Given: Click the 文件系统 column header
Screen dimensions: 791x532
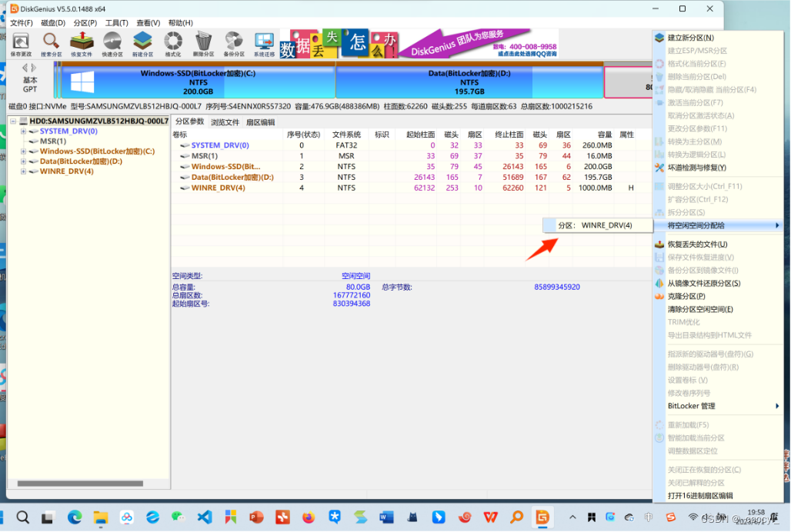Looking at the screenshot, I should pyautogui.click(x=346, y=135).
